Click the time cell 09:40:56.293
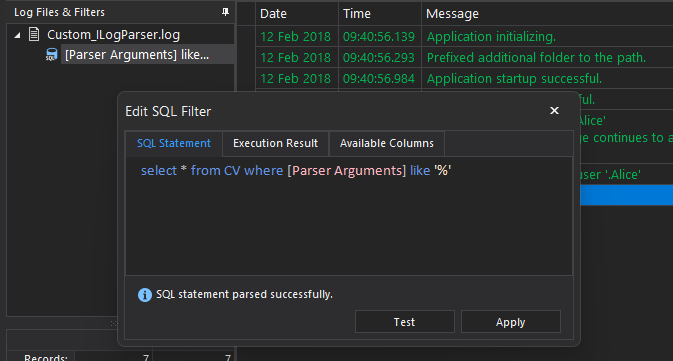The width and height of the screenshot is (673, 361). [x=379, y=58]
